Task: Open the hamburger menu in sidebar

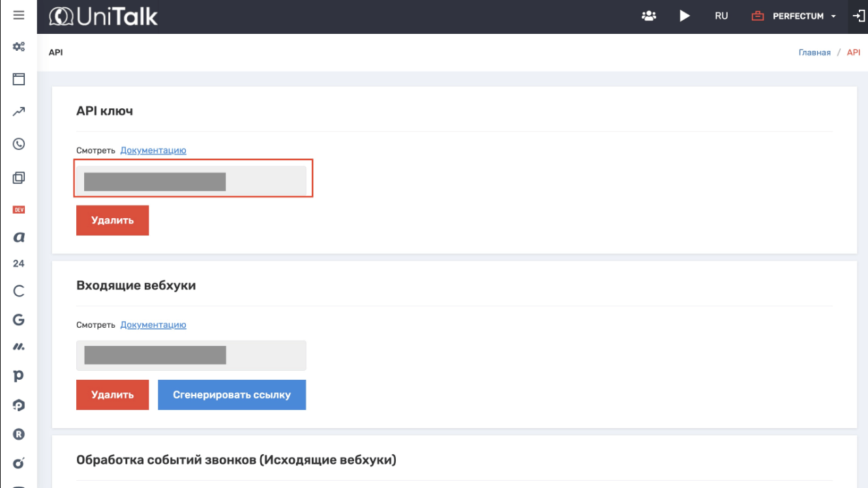Action: pyautogui.click(x=18, y=15)
